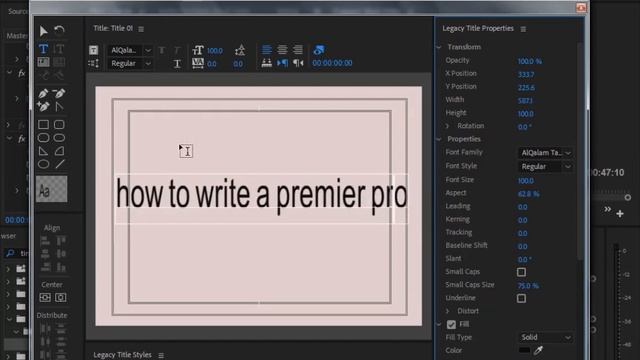
Task: Click the font size 100.0 field in toolbar
Action: point(215,51)
